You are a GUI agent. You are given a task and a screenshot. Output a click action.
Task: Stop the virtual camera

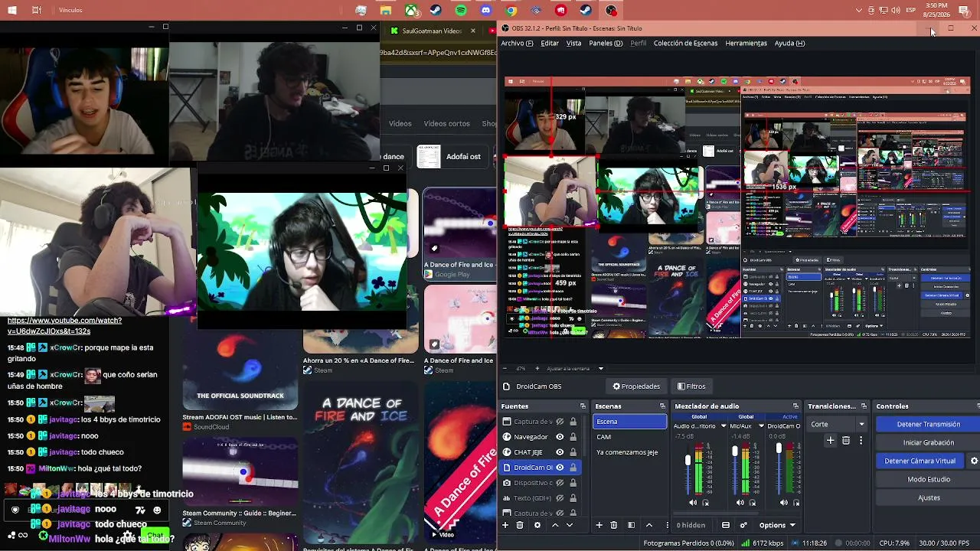point(920,461)
